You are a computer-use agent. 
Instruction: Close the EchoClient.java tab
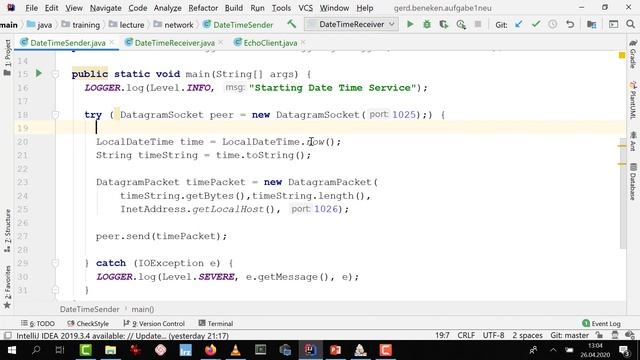coord(303,42)
